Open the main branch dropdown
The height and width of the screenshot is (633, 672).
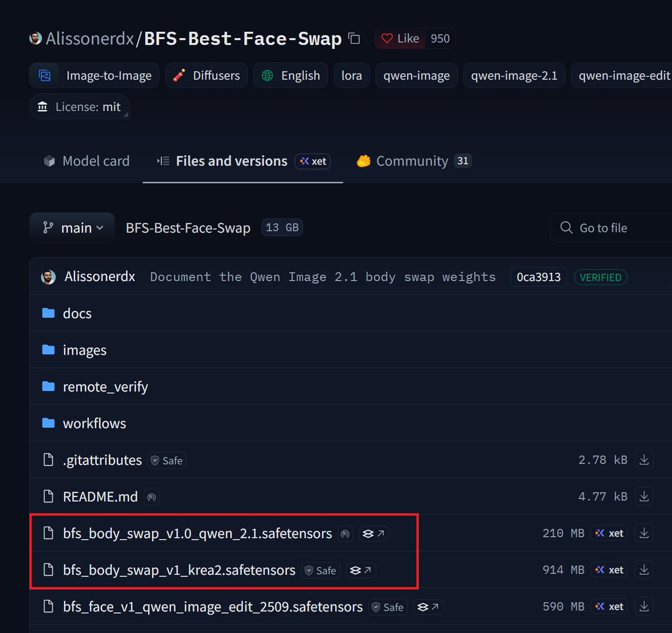point(72,227)
